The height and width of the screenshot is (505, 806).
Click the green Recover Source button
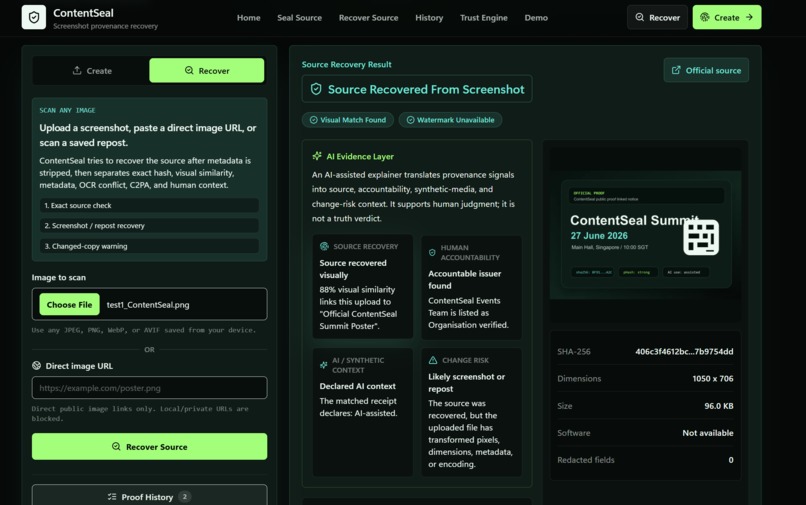(149, 446)
